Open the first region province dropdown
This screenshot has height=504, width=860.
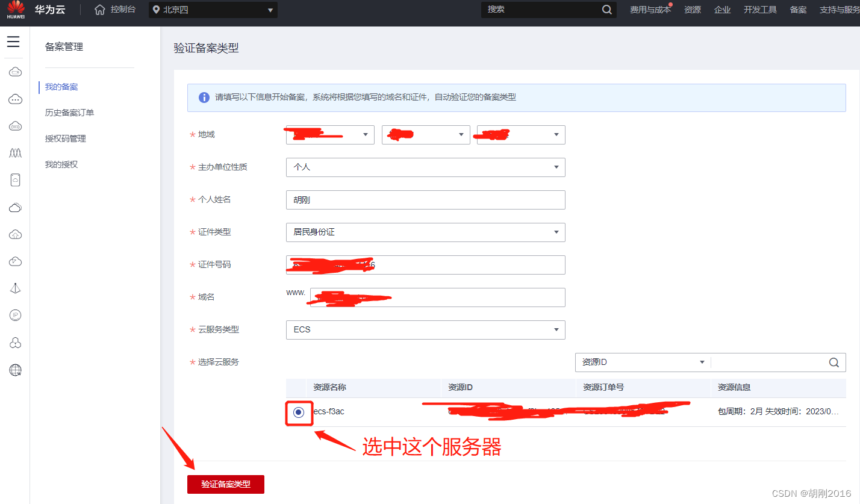330,135
